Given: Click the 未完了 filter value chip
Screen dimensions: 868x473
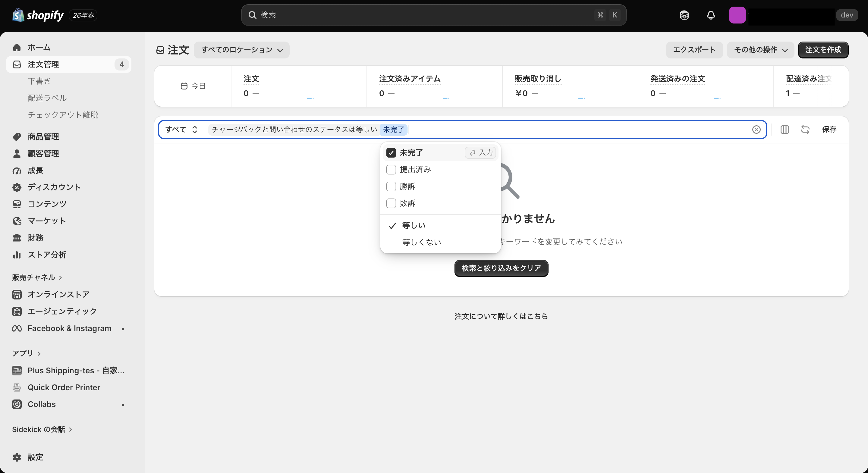Looking at the screenshot, I should 393,129.
